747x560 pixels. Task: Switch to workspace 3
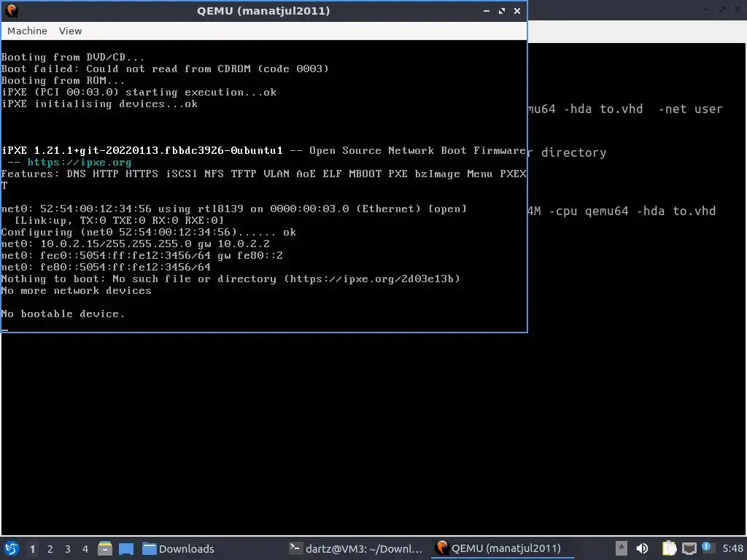[x=68, y=549]
